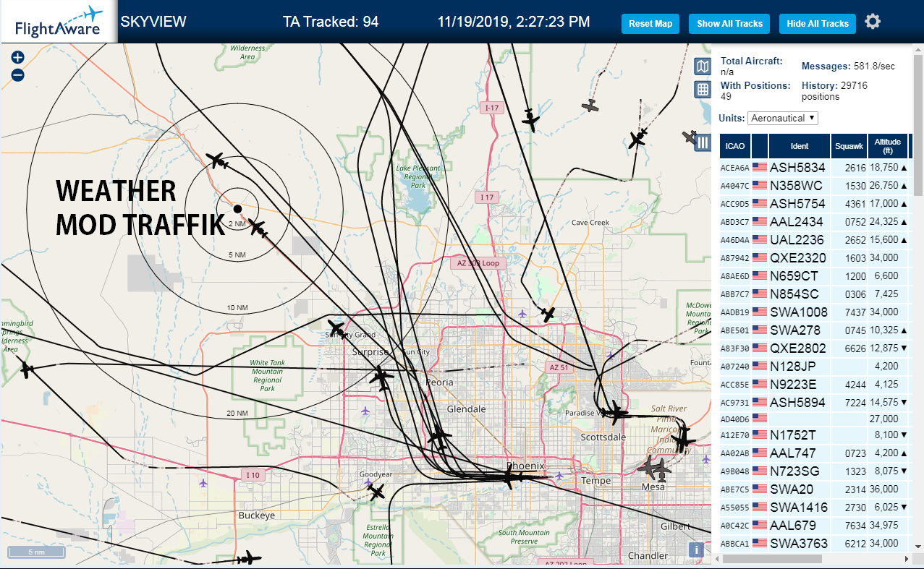Open the Units Aeronautical dropdown
The width and height of the screenshot is (924, 569).
(783, 118)
